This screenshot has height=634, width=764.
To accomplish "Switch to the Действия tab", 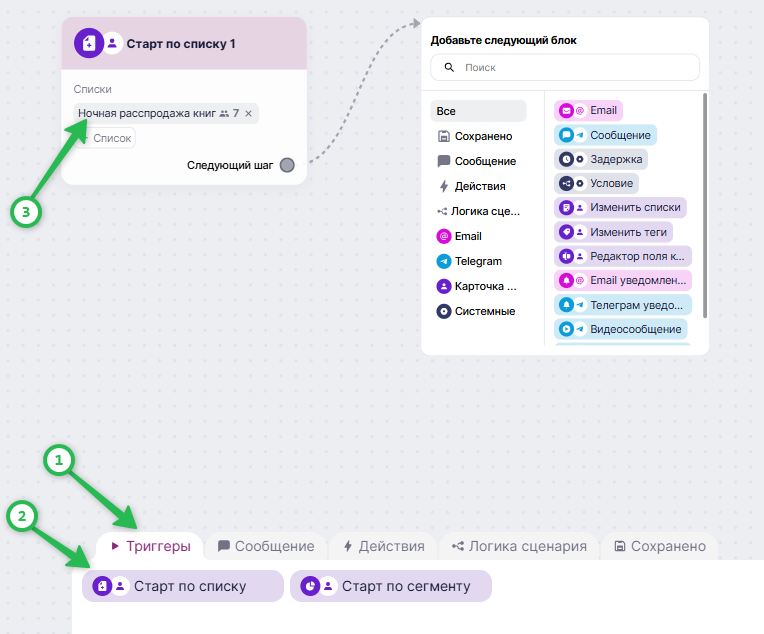I will point(383,546).
